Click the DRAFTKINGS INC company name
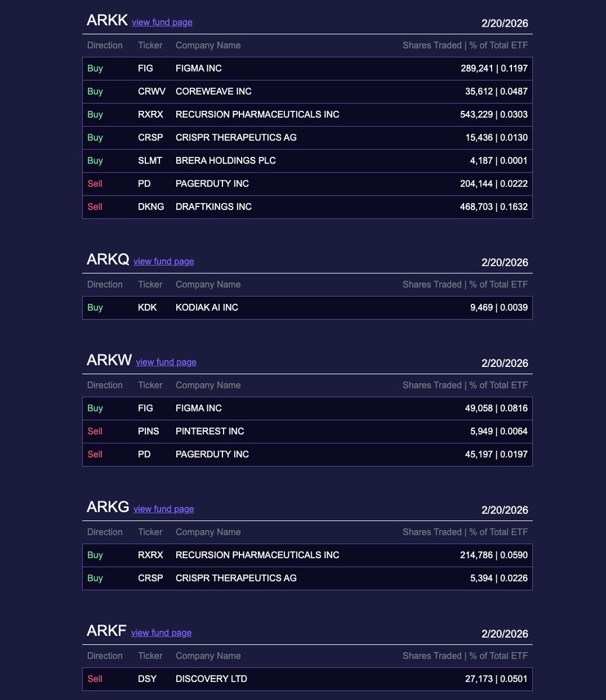The width and height of the screenshot is (606, 700). click(213, 206)
